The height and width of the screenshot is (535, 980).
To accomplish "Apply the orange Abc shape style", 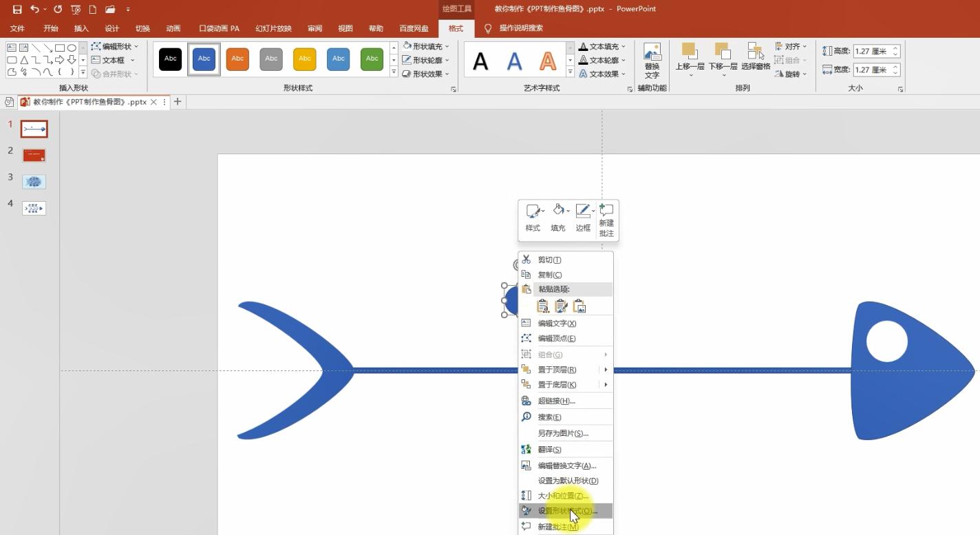I will tap(237, 59).
